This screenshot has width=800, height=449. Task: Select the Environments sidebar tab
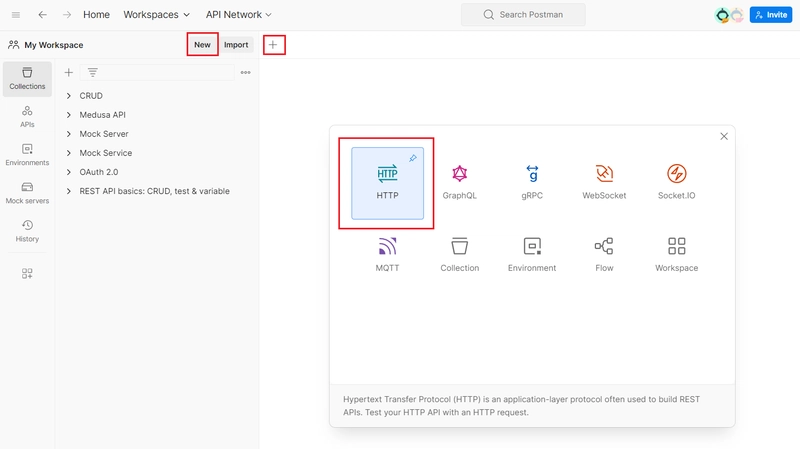[x=27, y=155]
